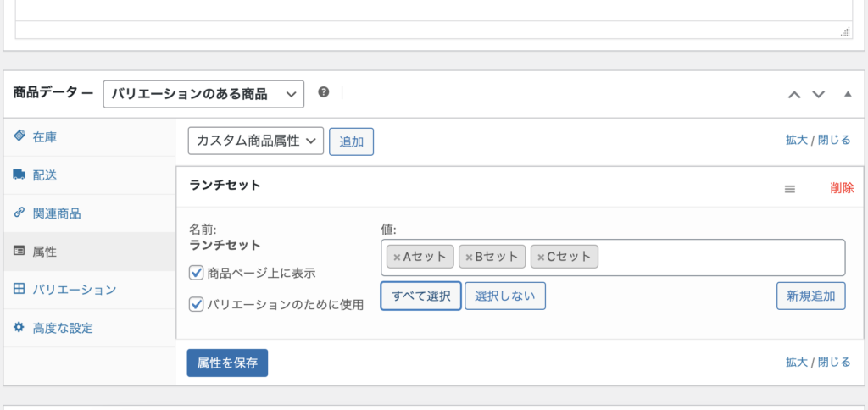Remove the Aセット value tag
The image size is (868, 410).
(x=397, y=257)
